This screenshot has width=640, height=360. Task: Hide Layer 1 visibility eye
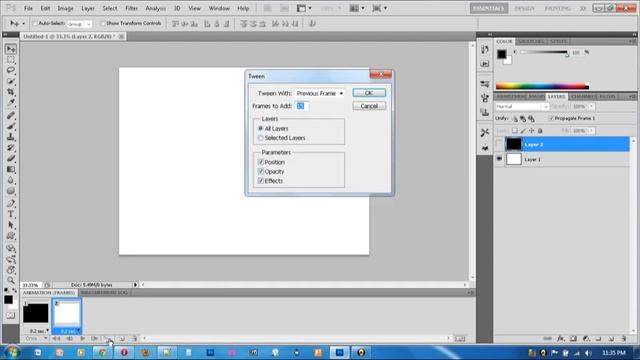coord(499,159)
